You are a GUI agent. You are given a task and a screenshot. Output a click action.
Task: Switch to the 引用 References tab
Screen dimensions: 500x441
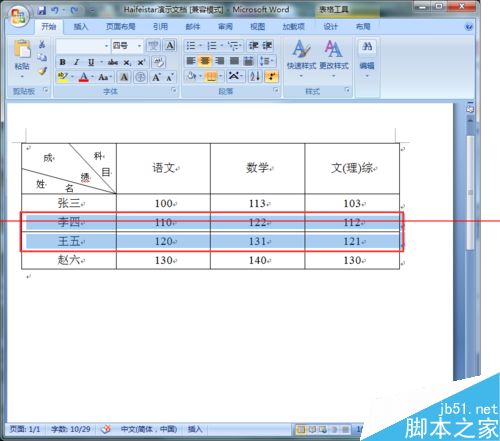pyautogui.click(x=160, y=27)
